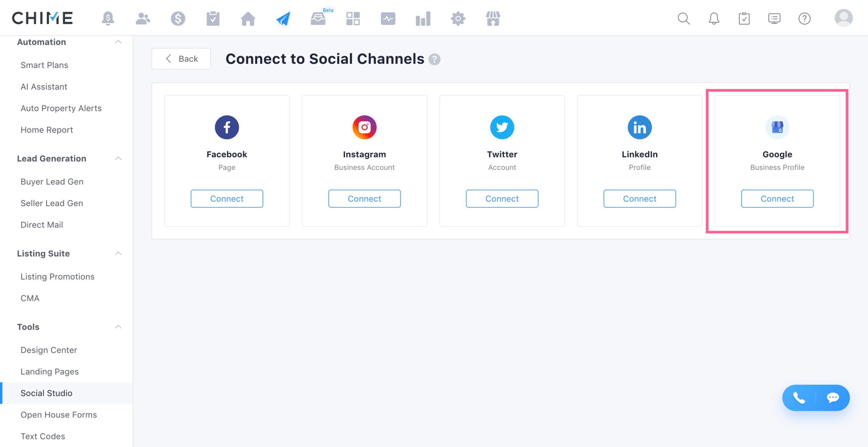
Task: Open the dollar transactions icon
Action: click(178, 19)
